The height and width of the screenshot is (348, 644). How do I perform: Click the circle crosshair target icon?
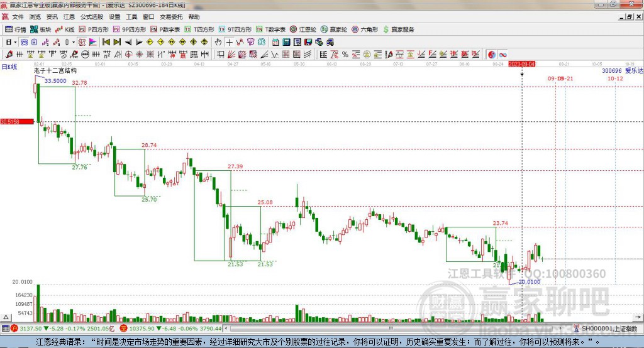128,54
